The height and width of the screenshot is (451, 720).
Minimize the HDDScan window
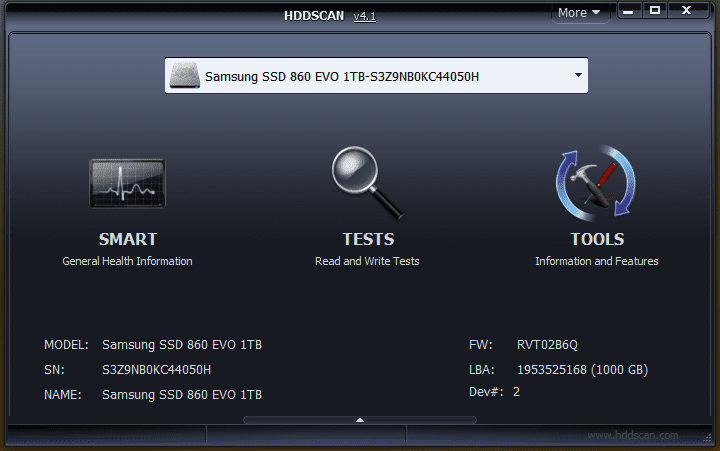coord(628,11)
